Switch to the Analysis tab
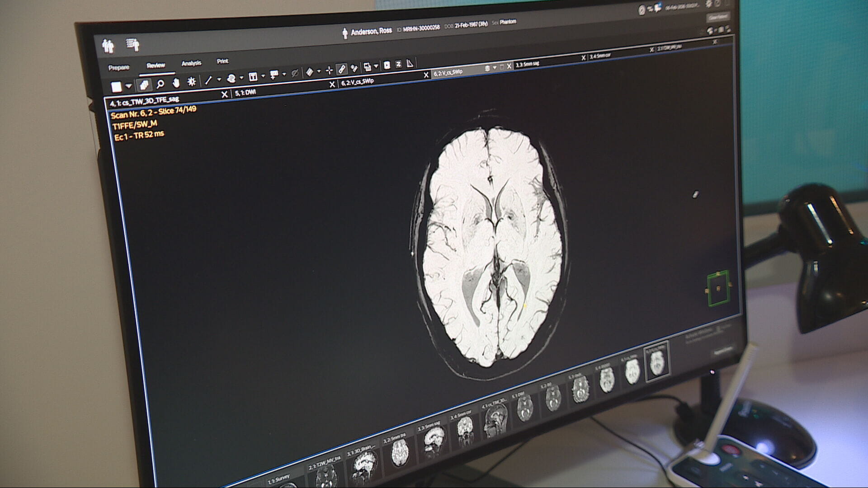This screenshot has width=868, height=488. (x=192, y=63)
